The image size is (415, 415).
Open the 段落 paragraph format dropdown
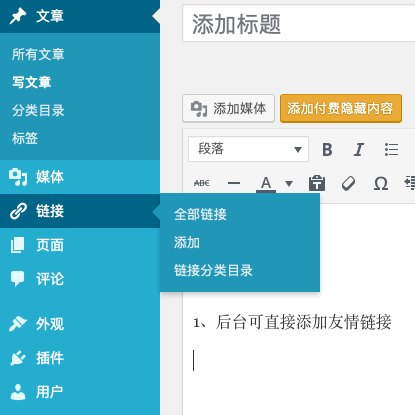[x=248, y=149]
